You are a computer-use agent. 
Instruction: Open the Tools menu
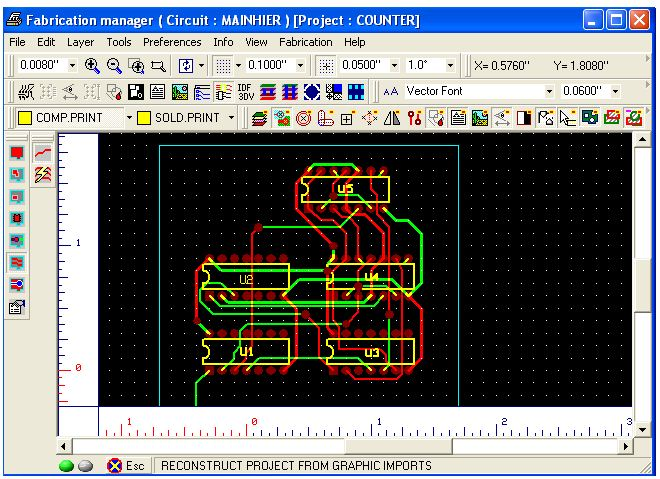[119, 42]
